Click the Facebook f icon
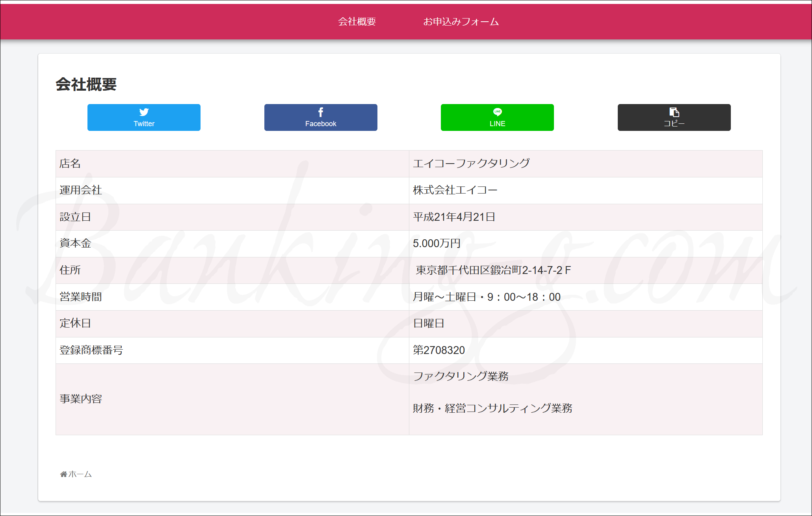812x516 pixels. pos(321,112)
